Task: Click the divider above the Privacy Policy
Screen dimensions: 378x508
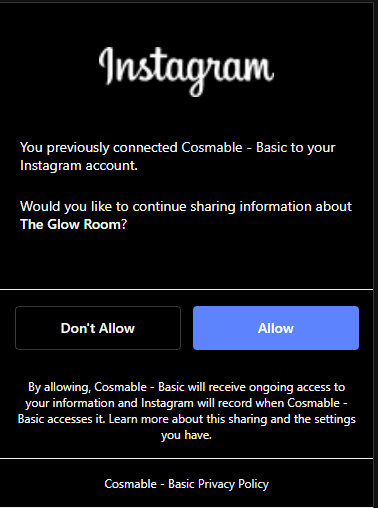Action: pos(186,458)
